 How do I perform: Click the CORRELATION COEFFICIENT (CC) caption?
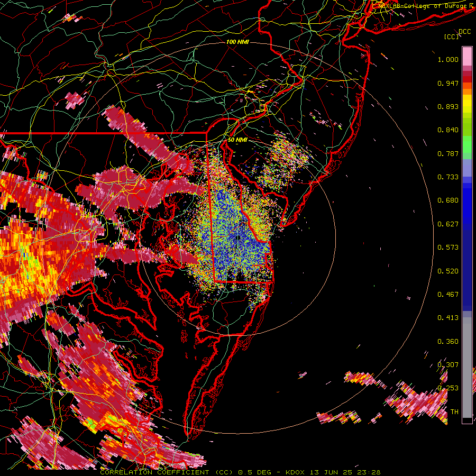coord(167,472)
